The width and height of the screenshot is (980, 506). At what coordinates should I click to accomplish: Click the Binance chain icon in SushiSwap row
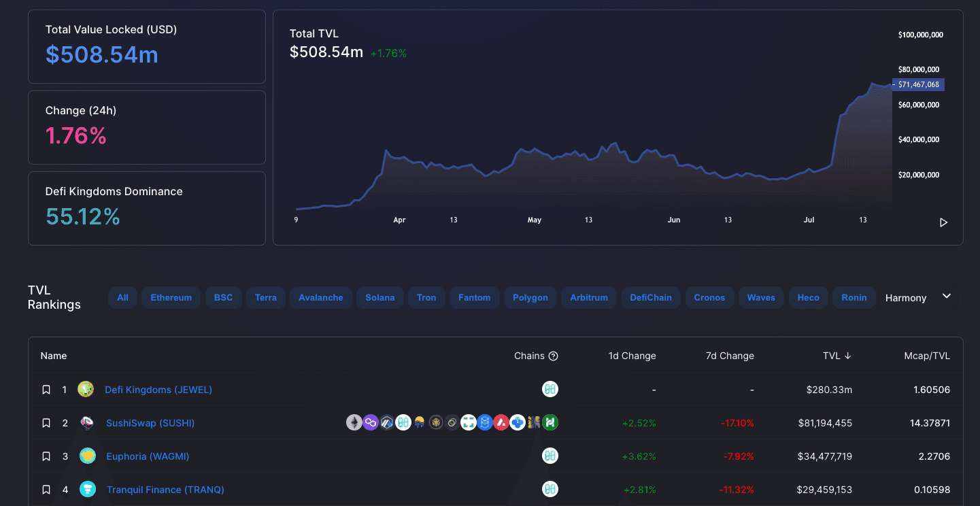[436, 423]
